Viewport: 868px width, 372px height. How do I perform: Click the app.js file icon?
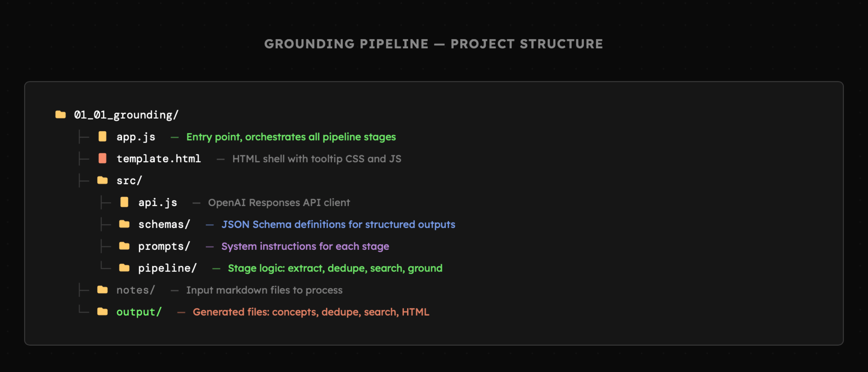102,137
